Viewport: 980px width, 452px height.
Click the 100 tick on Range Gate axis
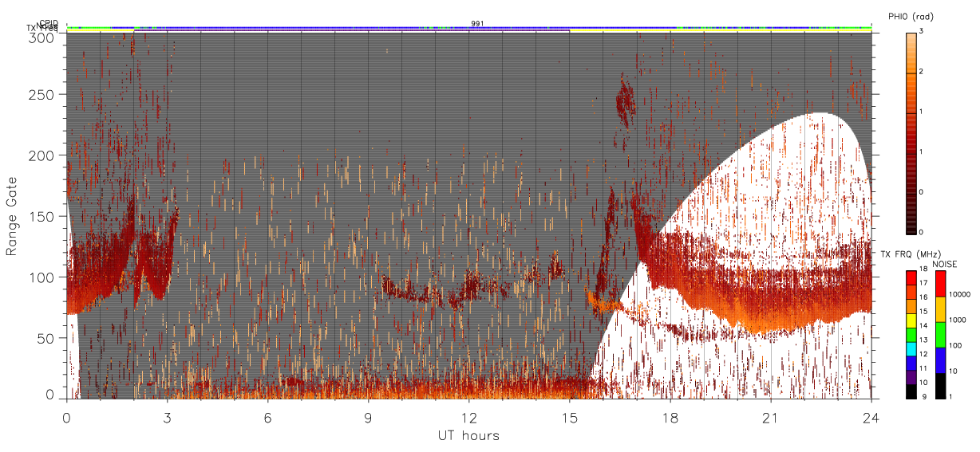(42, 277)
